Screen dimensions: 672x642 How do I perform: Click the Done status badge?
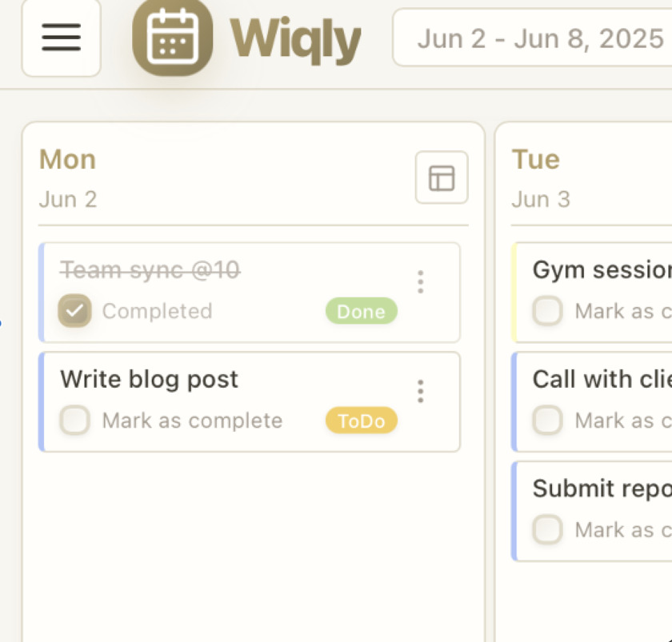click(361, 311)
